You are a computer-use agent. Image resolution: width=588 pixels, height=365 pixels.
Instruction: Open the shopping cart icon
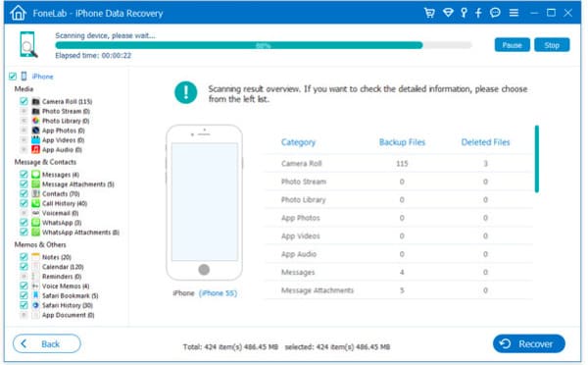coord(429,13)
